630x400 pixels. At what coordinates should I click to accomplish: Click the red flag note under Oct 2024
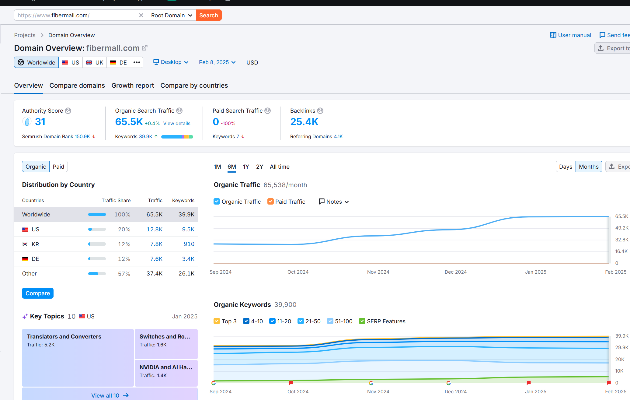pos(291,383)
